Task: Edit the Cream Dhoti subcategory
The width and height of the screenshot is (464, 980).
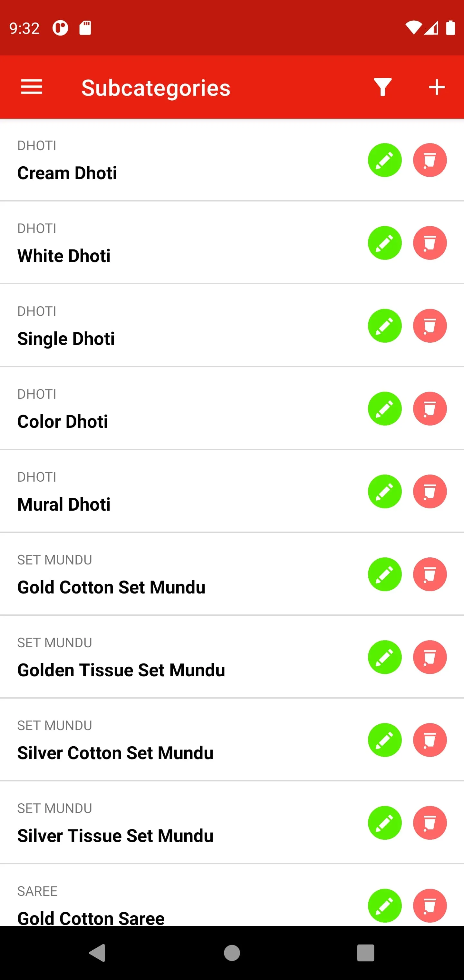Action: [384, 160]
